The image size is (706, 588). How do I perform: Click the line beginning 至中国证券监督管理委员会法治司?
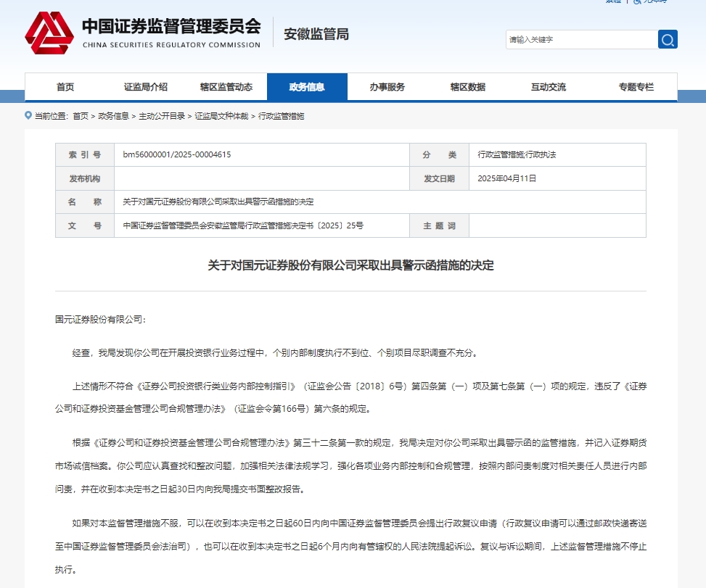[x=350, y=547]
